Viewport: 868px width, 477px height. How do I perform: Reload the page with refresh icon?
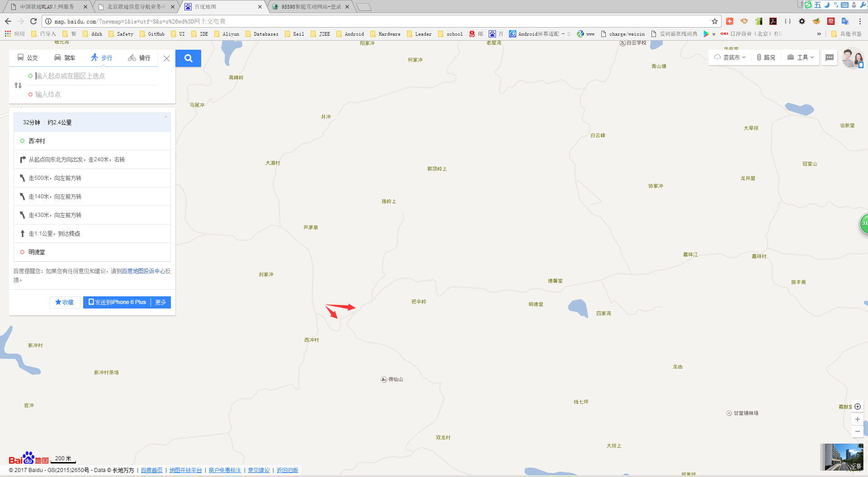click(33, 21)
